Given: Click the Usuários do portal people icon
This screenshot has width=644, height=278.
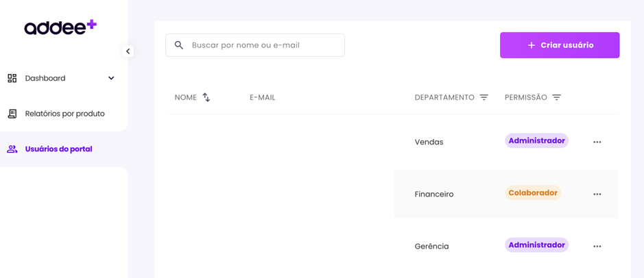Looking at the screenshot, I should coord(12,149).
